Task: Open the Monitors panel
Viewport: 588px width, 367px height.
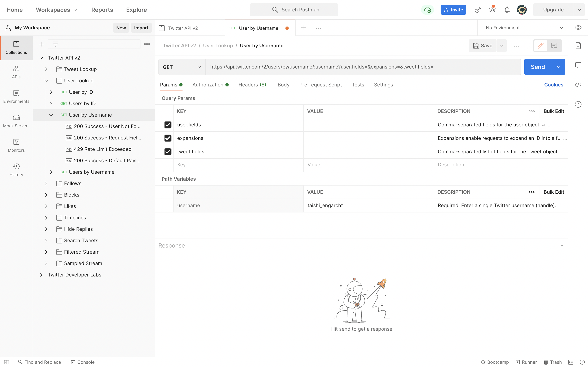Action: [x=16, y=145]
